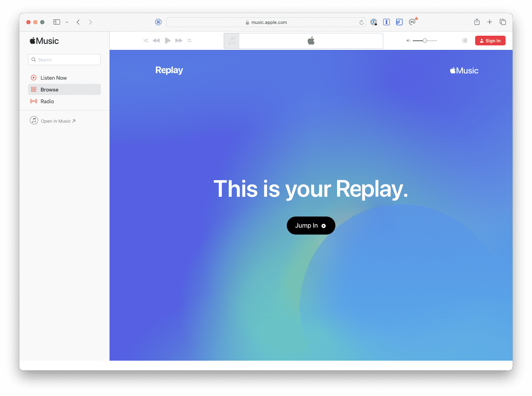Click the command-key extension icon
This screenshot has height=396, width=532.
point(158,22)
